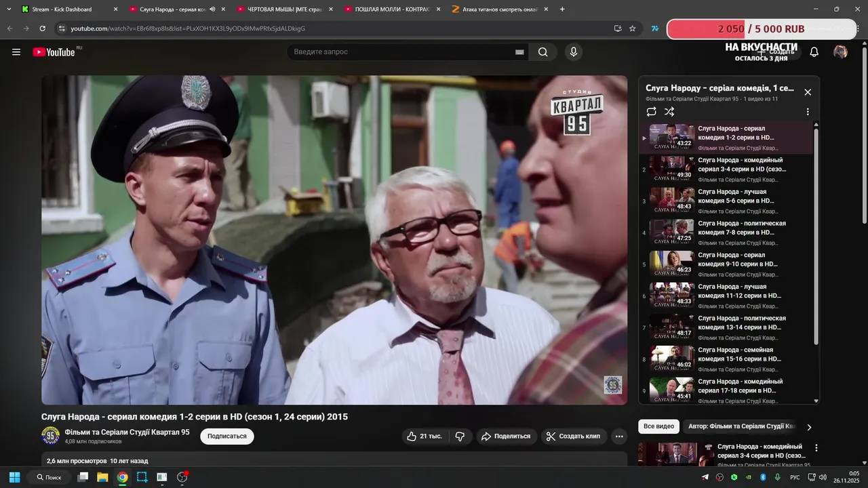The height and width of the screenshot is (488, 868).
Task: Select the Все видео chip
Action: (x=658, y=426)
